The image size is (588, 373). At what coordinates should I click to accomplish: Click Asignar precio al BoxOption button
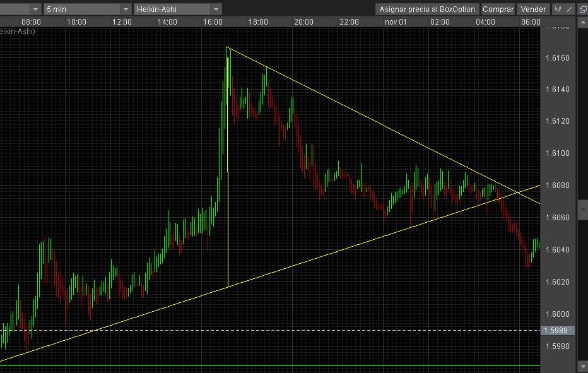point(427,9)
